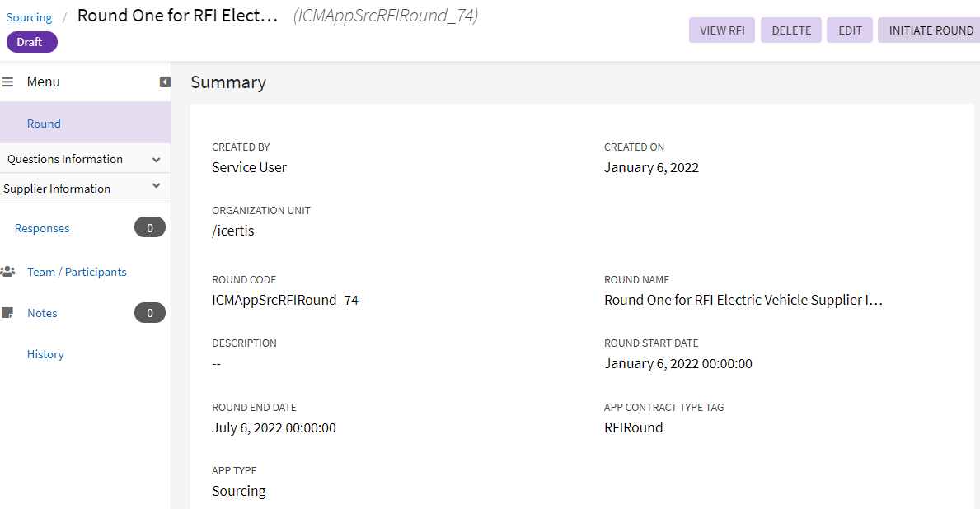Click the EDIT button
This screenshot has width=980, height=509.
pos(850,30)
